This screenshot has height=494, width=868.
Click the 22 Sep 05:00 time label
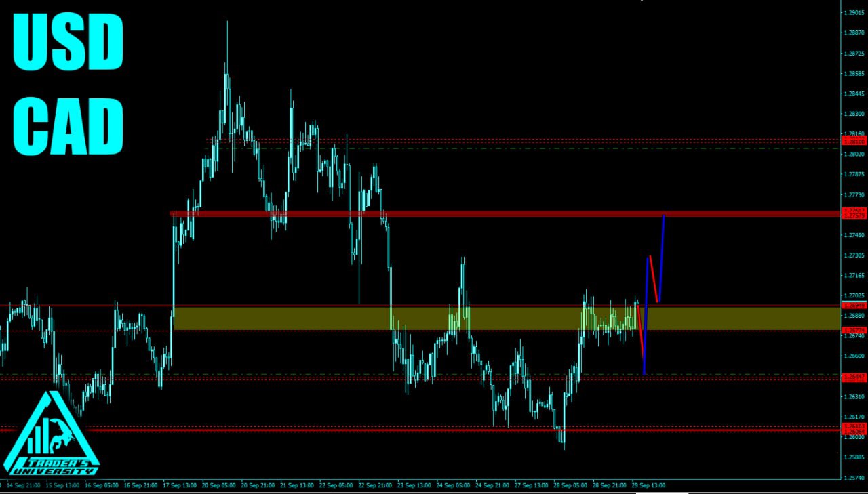pos(336,485)
